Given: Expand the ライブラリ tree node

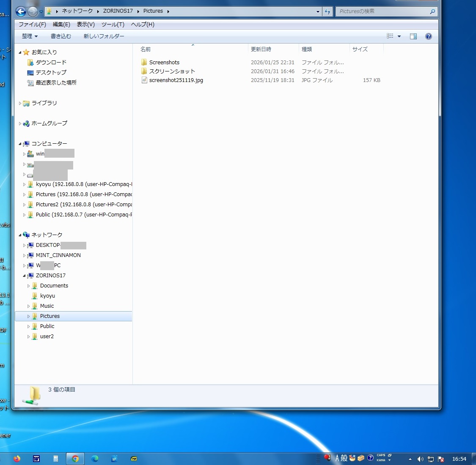Looking at the screenshot, I should pos(20,103).
